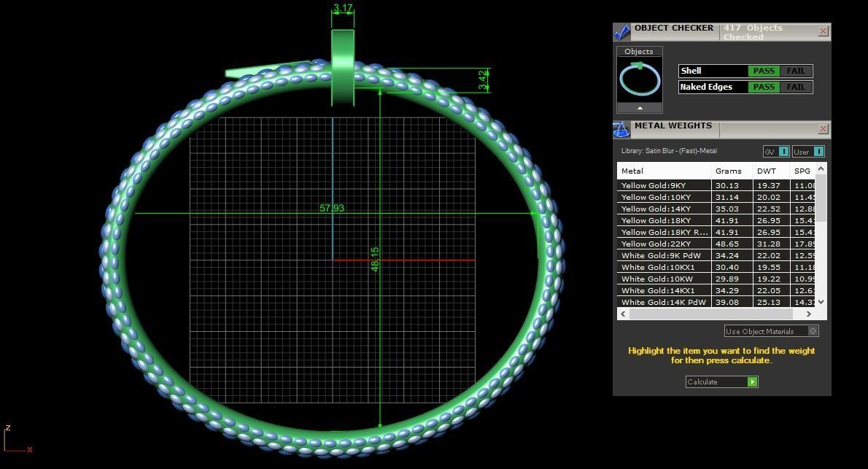
Task: Select the Yellow Gold:18KY row
Action: pos(716,220)
